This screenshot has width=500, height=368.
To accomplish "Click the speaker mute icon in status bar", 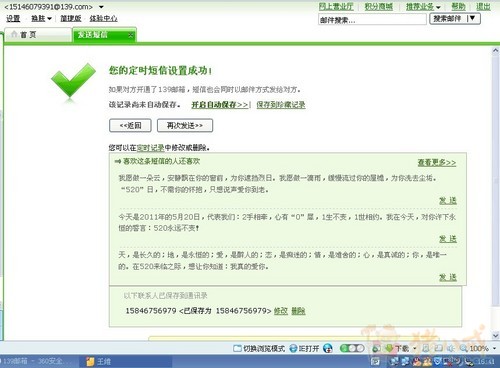I will [x=450, y=348].
